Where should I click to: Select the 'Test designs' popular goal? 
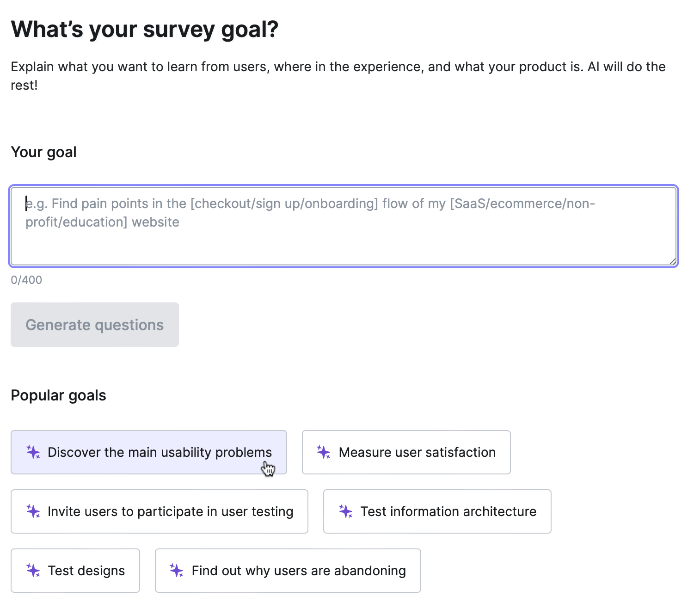coord(75,571)
